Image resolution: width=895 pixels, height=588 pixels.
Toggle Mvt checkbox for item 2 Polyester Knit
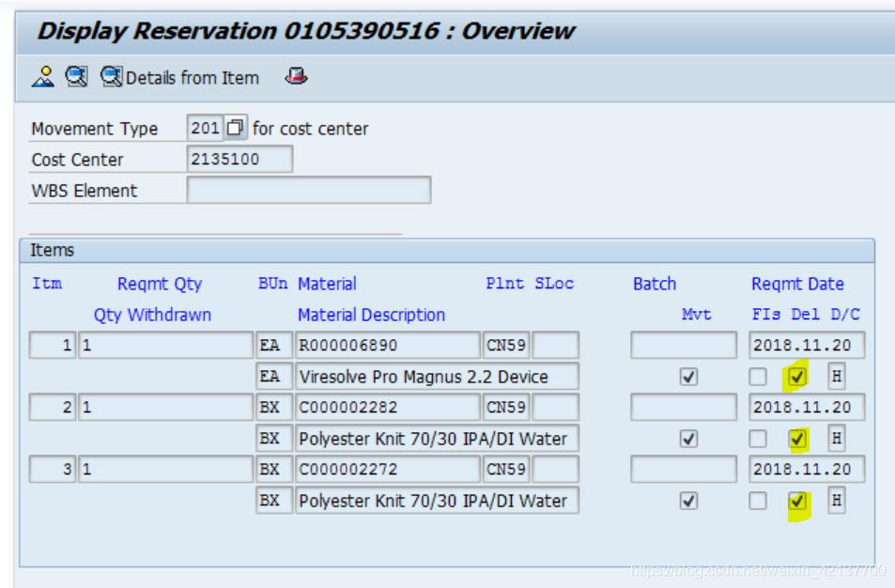point(688,439)
